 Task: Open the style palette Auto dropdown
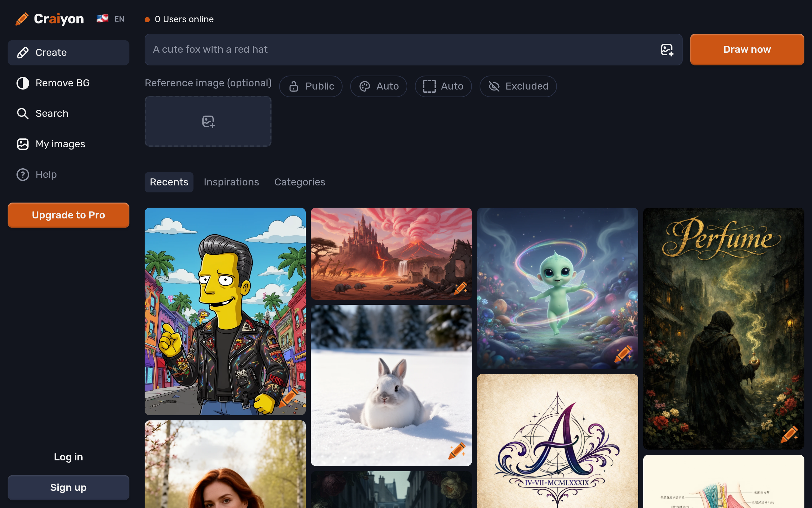(x=378, y=86)
